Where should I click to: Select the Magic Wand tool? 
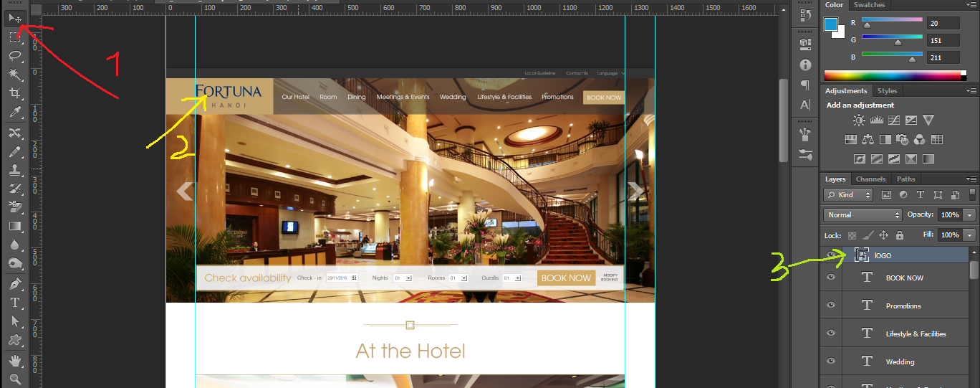coord(15,74)
